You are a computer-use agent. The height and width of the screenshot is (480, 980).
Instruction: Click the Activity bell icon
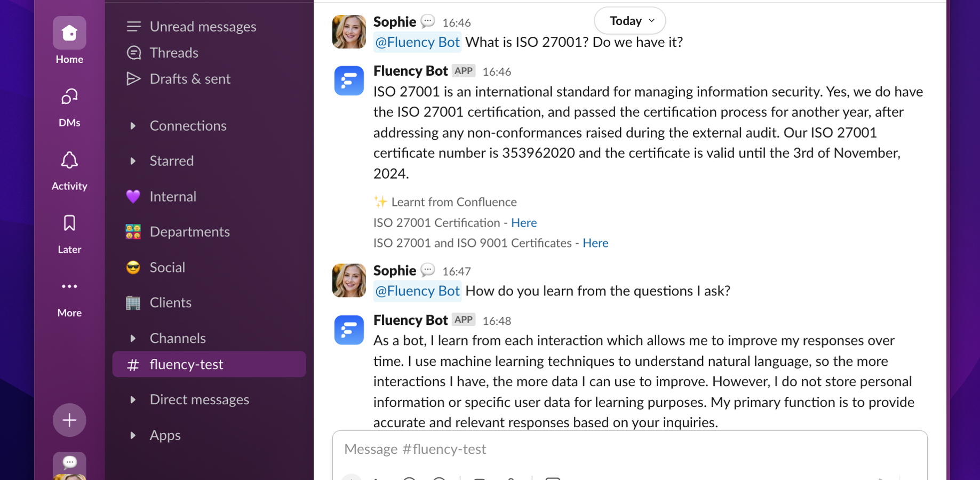69,161
